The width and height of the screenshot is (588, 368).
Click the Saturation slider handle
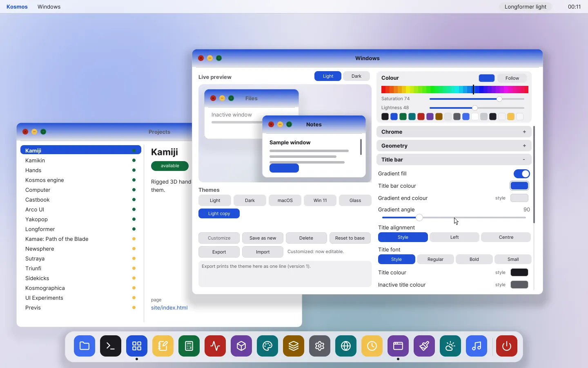pos(499,99)
